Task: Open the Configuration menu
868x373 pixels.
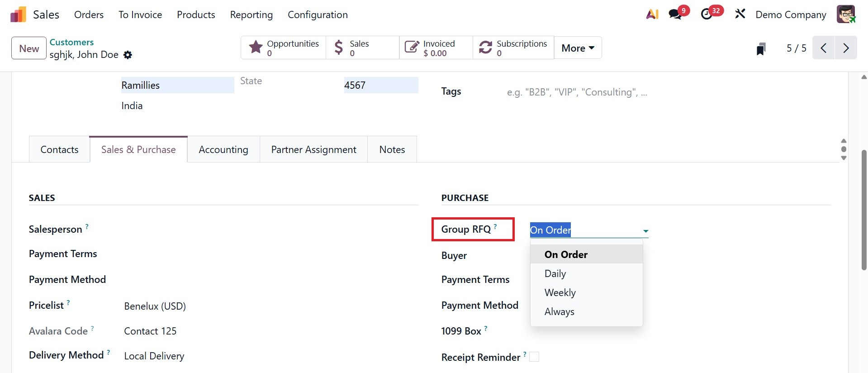Action: 318,15
